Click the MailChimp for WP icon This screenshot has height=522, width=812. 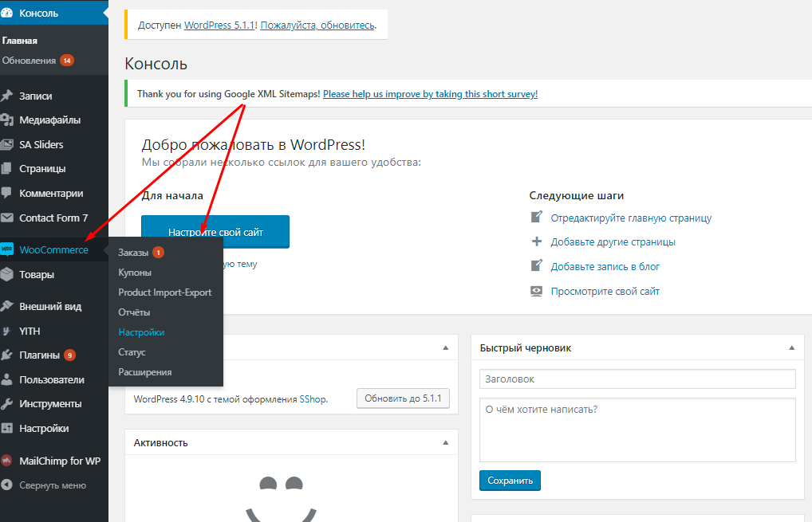click(6, 461)
